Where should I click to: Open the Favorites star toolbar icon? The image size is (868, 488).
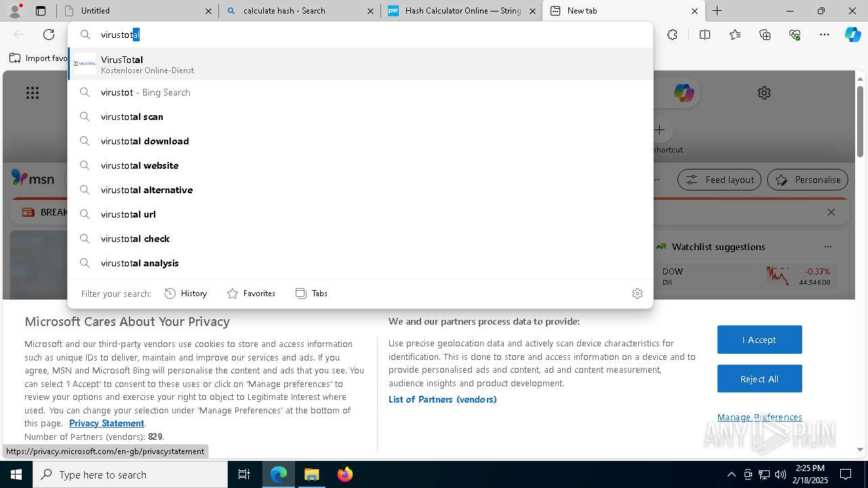[735, 35]
